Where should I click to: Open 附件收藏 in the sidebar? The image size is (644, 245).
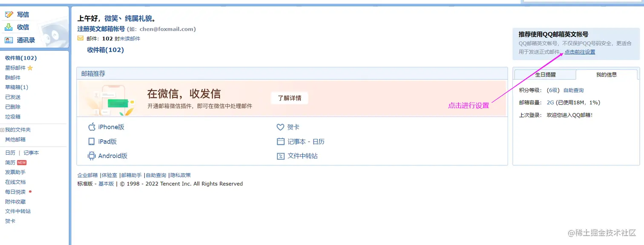(15, 202)
